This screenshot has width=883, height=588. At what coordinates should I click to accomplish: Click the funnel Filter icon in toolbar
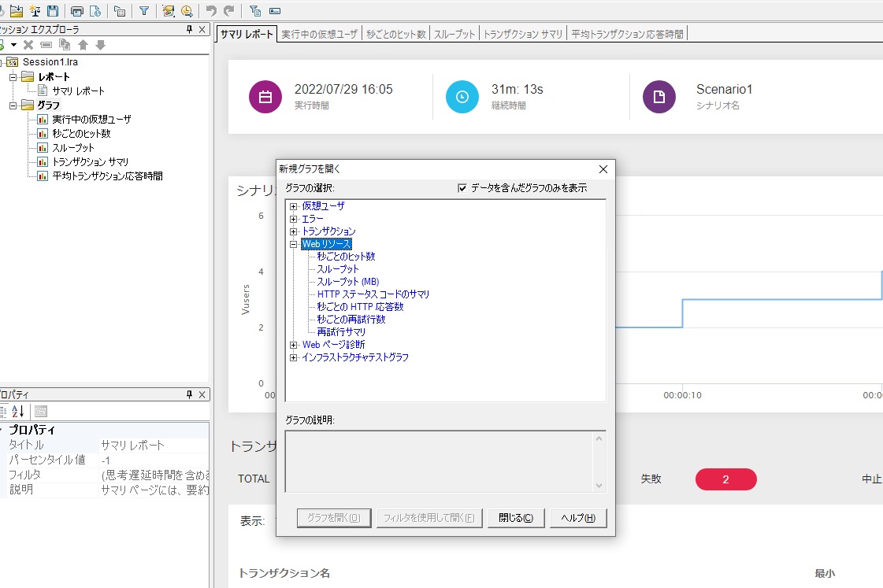pyautogui.click(x=144, y=11)
